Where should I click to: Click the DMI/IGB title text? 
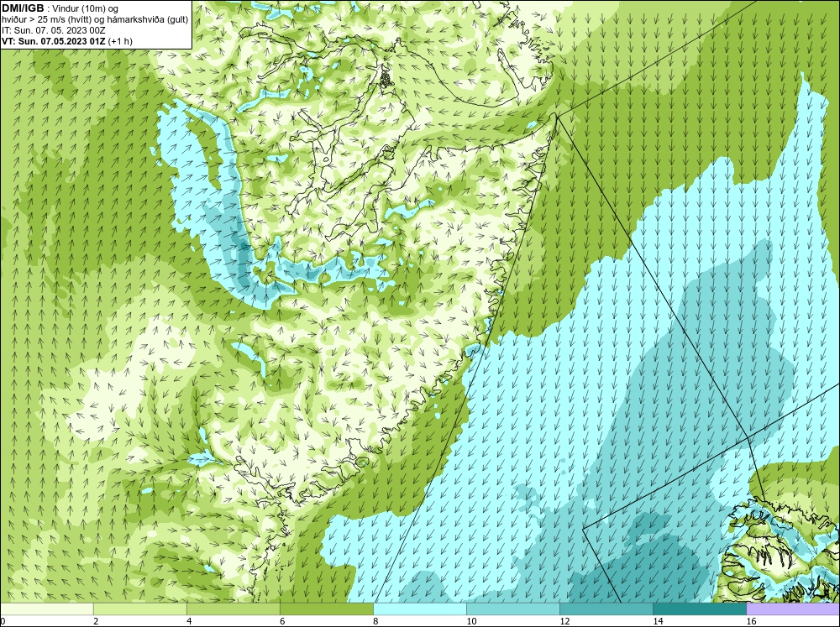pyautogui.click(x=23, y=8)
